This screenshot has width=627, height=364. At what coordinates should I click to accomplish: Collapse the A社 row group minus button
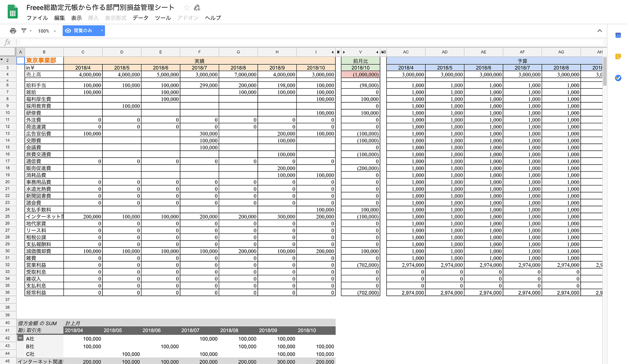click(x=21, y=338)
